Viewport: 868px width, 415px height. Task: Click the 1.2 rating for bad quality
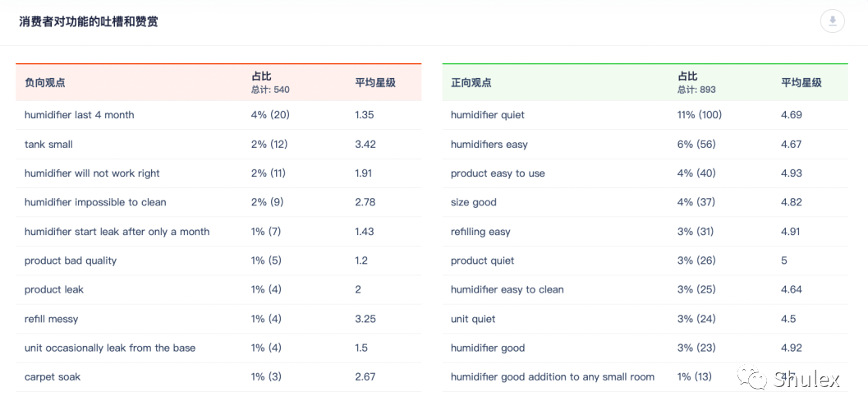pos(361,261)
